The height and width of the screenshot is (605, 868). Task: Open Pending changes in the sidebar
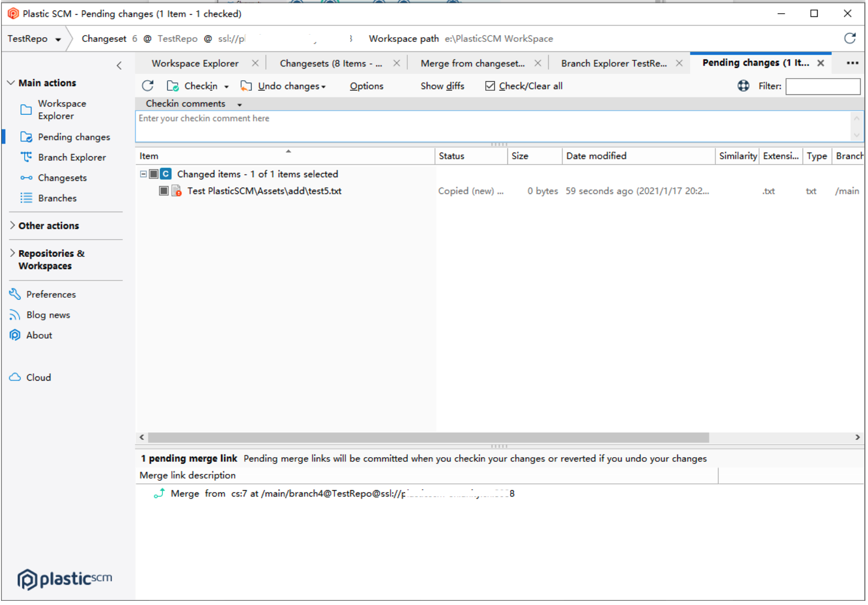point(66,137)
